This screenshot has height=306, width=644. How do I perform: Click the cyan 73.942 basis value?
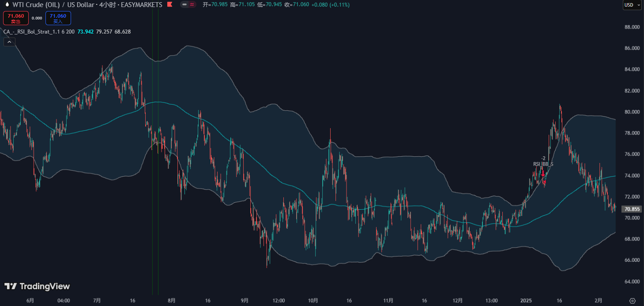pyautogui.click(x=86, y=32)
